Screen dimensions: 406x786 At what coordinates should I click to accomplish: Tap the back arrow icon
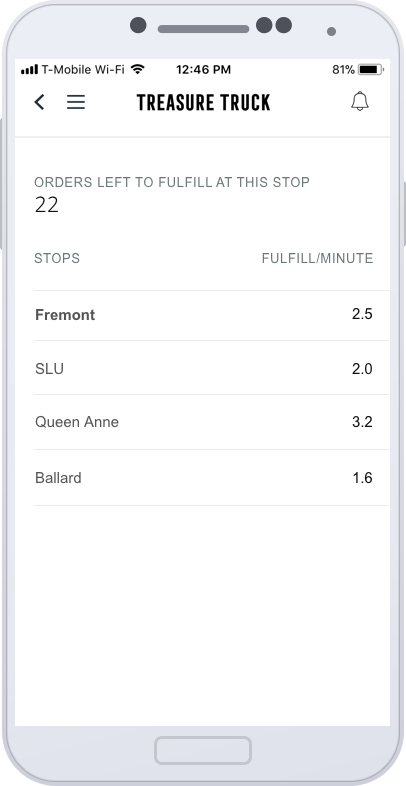(39, 102)
